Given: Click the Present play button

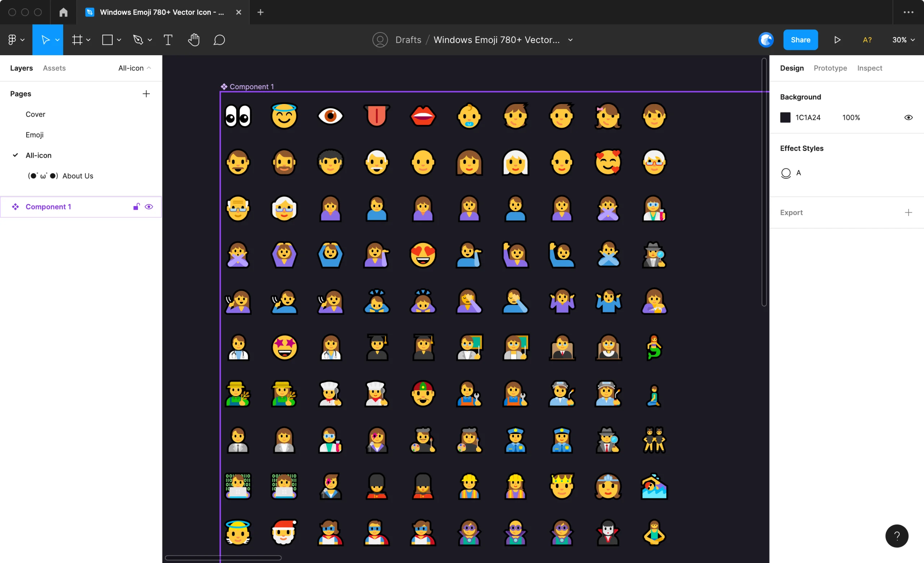Looking at the screenshot, I should tap(837, 40).
